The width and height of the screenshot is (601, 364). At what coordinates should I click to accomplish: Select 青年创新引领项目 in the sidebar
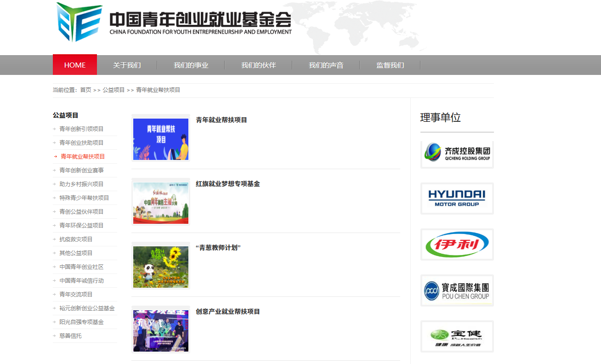81,129
